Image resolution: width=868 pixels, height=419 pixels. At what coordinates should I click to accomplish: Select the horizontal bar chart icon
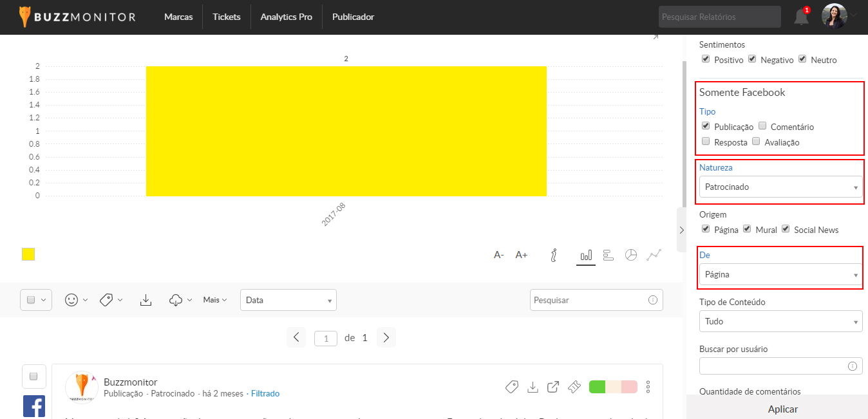pos(609,256)
